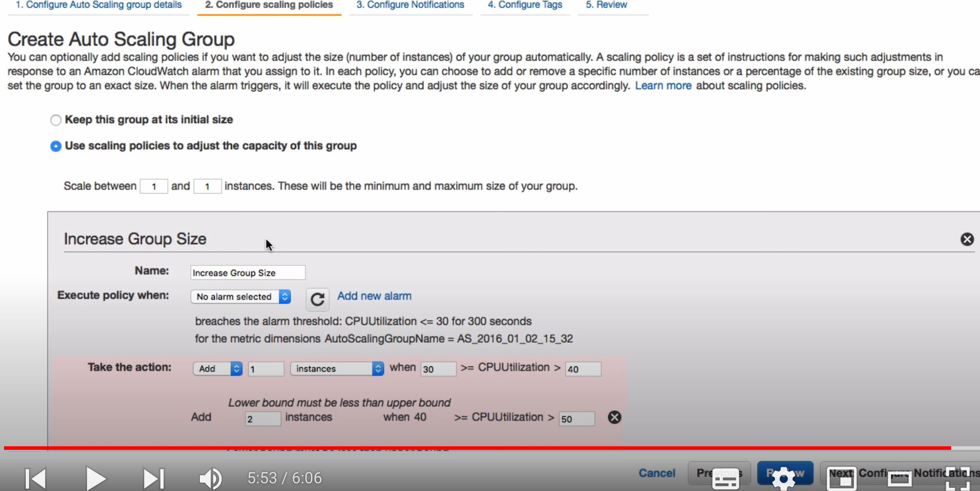
Task: Click the Add new alarm link
Action: tap(374, 296)
